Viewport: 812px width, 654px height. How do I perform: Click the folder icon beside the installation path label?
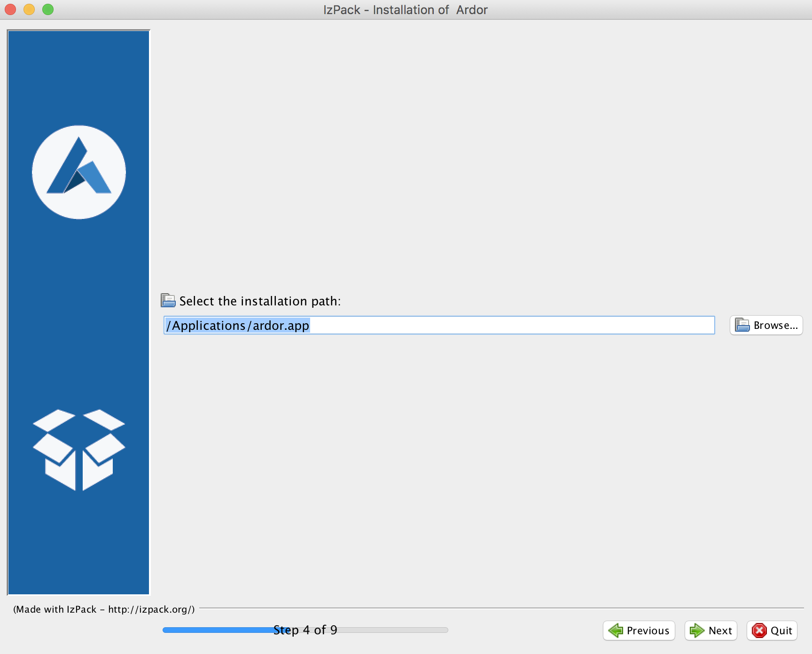168,301
